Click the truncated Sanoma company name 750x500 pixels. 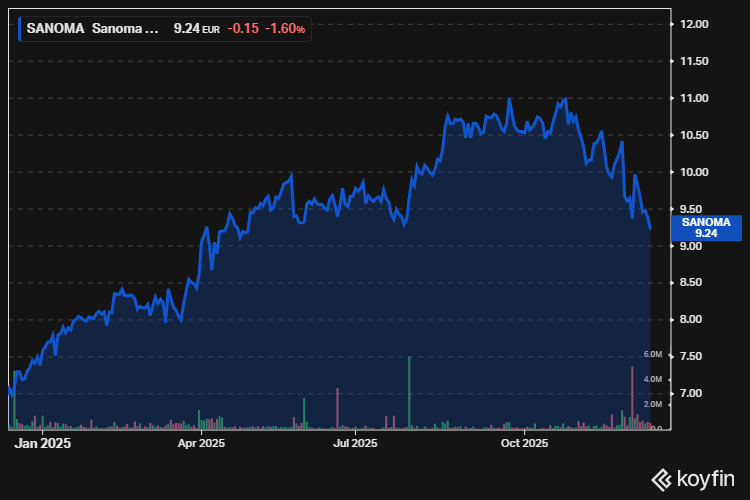pyautogui.click(x=126, y=29)
